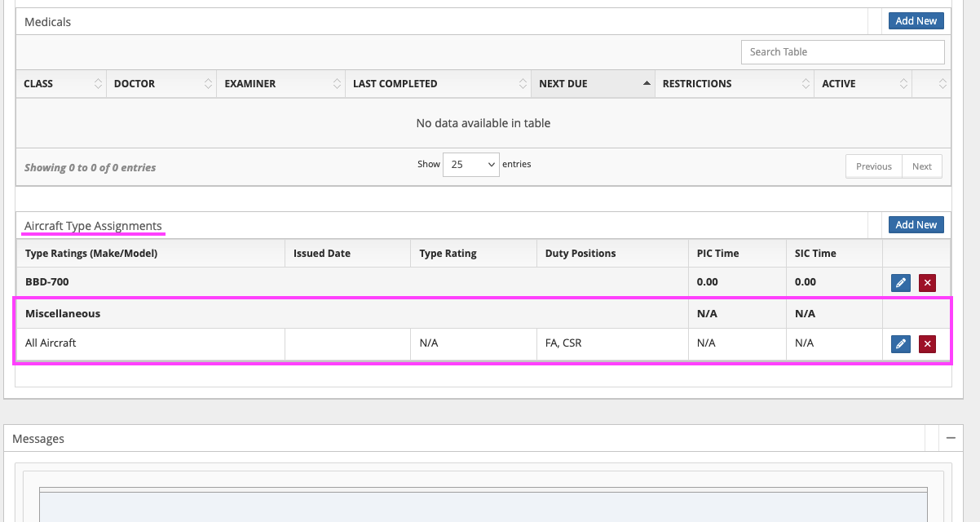The height and width of the screenshot is (522, 980).
Task: Select the Miscellaneous group label
Action: (x=63, y=313)
